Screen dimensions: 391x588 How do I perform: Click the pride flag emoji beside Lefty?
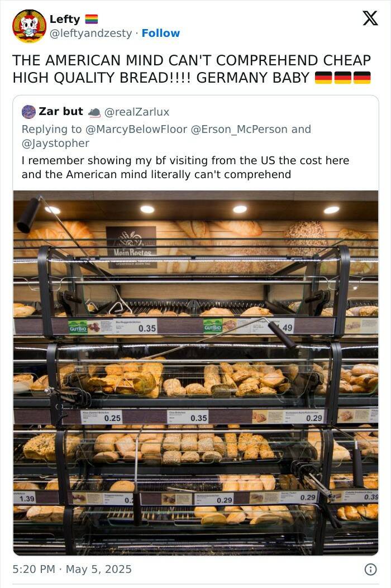[91, 19]
